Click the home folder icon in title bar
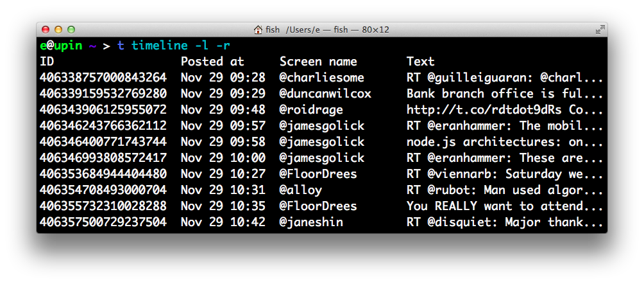 (258, 30)
